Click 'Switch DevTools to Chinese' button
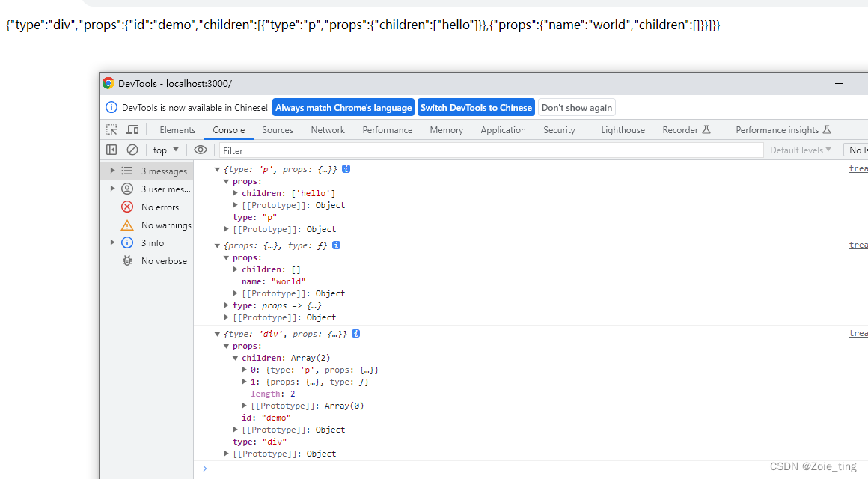 click(476, 107)
